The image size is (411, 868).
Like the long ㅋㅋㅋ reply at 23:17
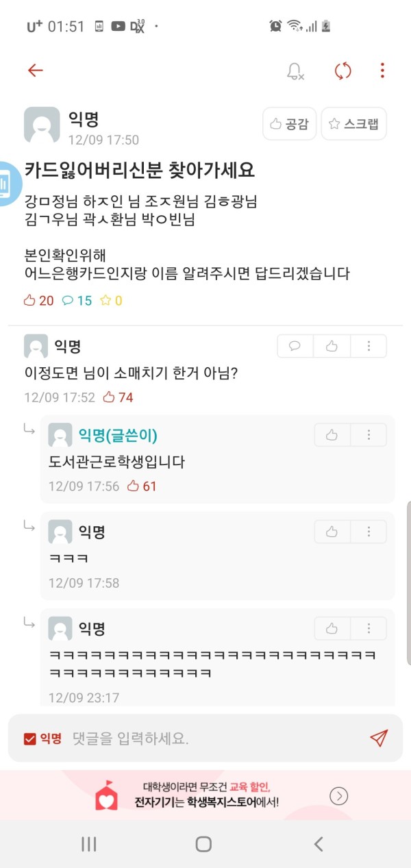tap(332, 628)
